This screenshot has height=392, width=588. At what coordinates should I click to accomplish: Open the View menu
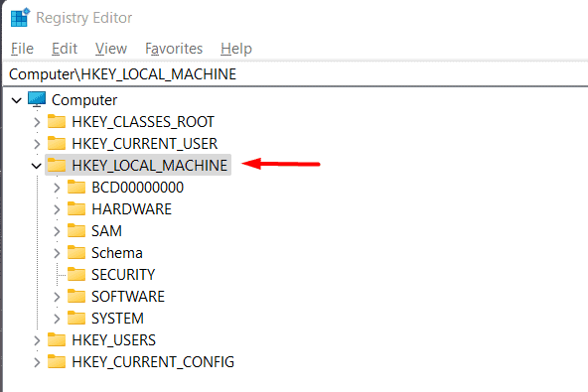(111, 49)
